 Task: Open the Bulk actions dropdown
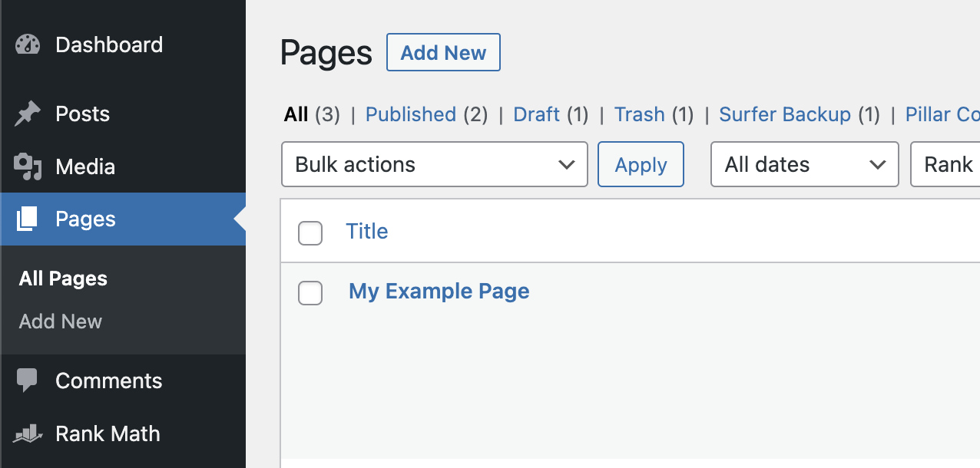(435, 164)
